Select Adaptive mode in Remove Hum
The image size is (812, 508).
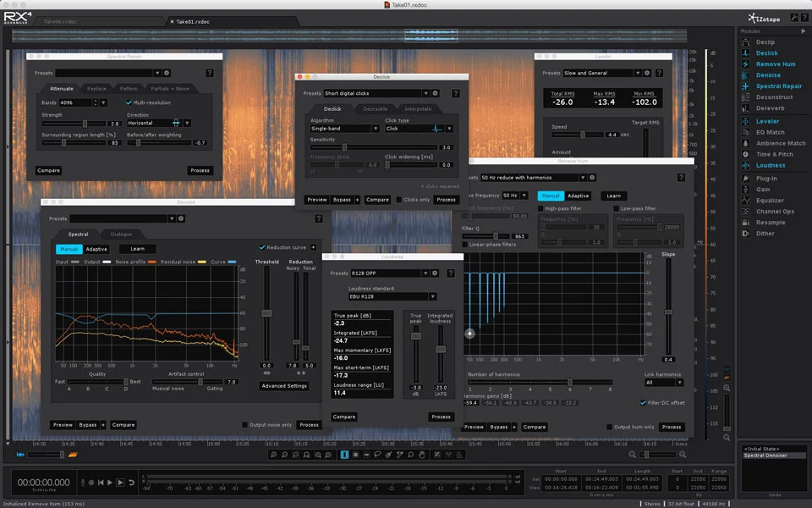[x=578, y=196]
